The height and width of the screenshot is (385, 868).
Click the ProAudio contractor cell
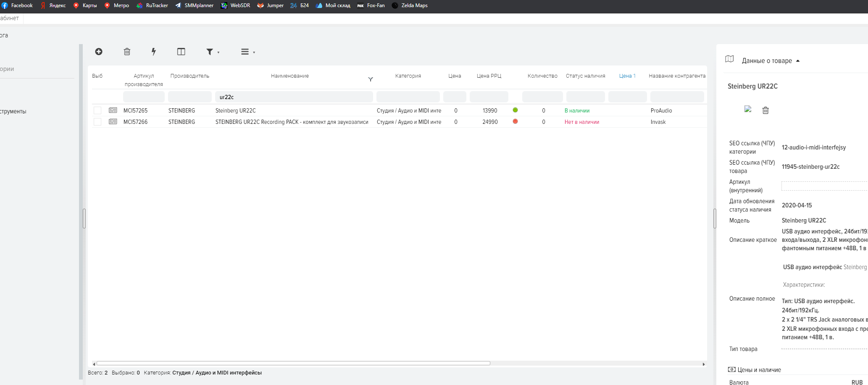[661, 110]
